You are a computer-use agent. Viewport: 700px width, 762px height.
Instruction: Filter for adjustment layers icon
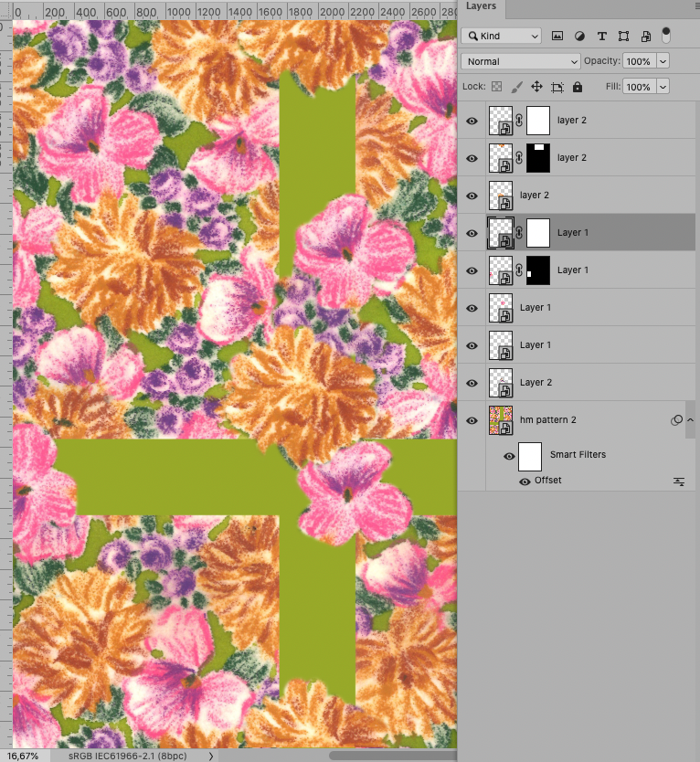tap(579, 36)
